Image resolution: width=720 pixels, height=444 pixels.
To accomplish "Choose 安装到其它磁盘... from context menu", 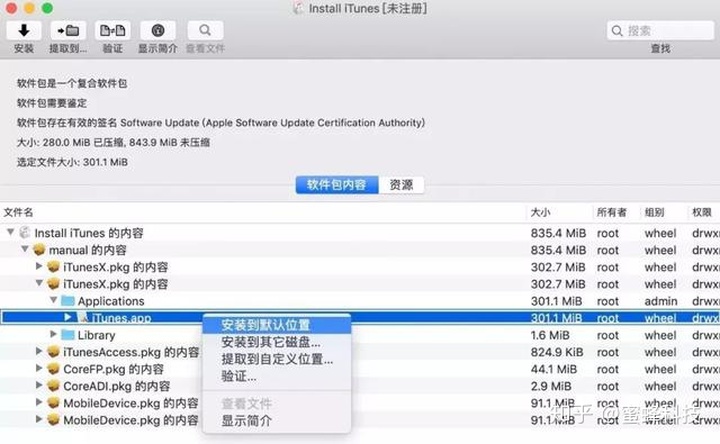I will 277,342.
